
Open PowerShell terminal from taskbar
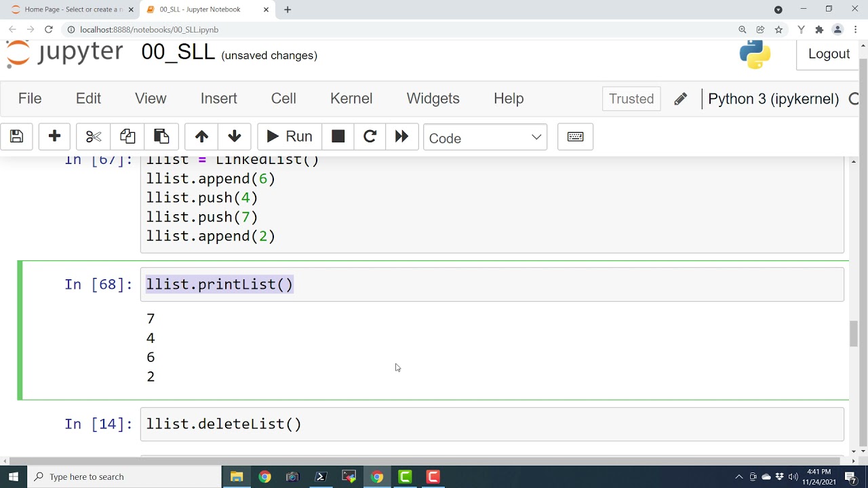[x=321, y=476]
